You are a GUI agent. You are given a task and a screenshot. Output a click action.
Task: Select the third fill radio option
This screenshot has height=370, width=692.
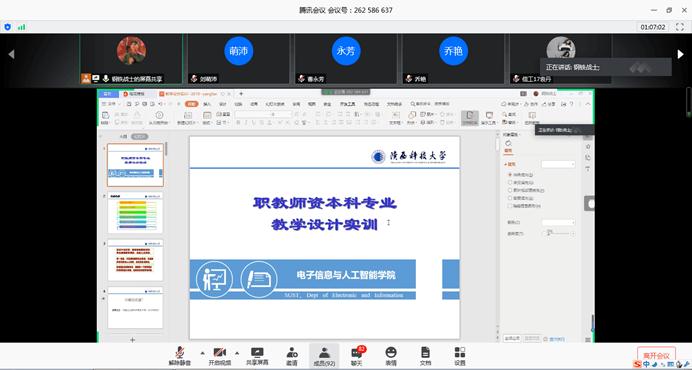(510, 190)
